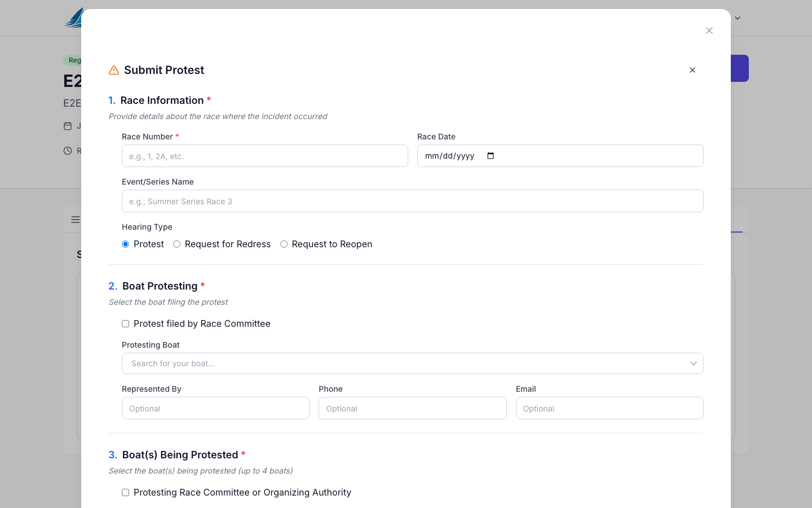Focus the Race Number input field
This screenshot has width=812, height=508.
[264, 156]
